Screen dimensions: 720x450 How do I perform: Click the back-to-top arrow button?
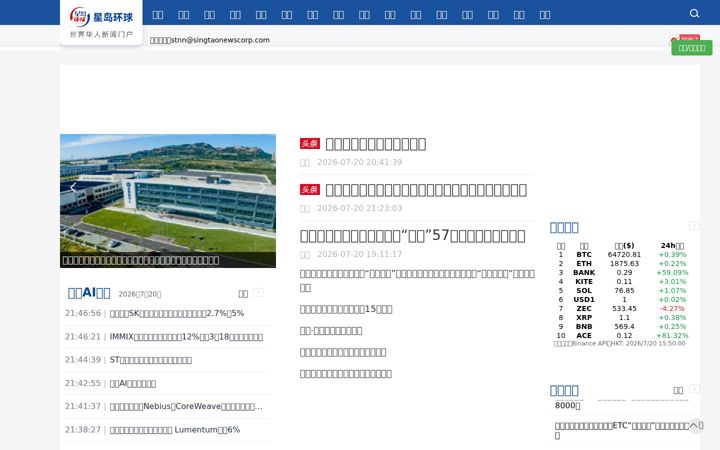tap(695, 425)
